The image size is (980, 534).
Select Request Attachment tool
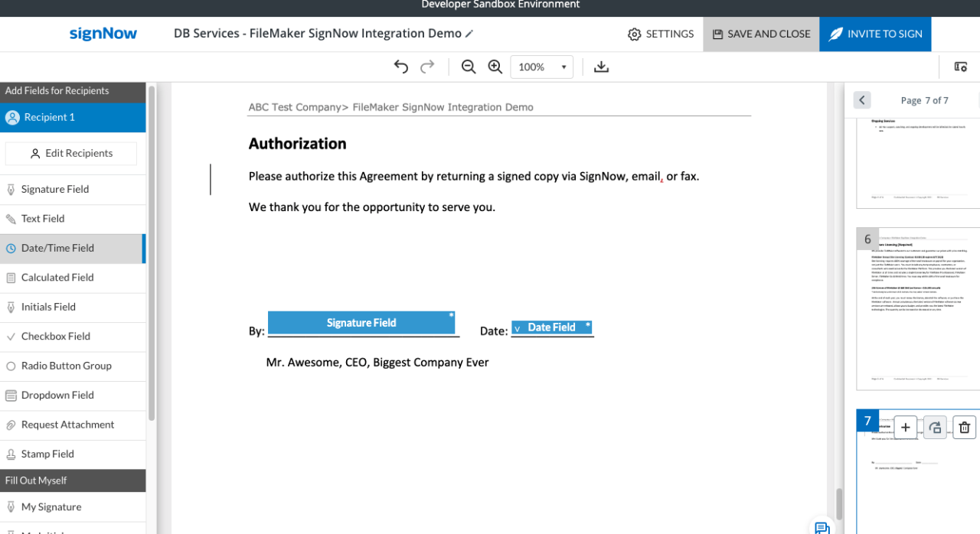coord(73,425)
